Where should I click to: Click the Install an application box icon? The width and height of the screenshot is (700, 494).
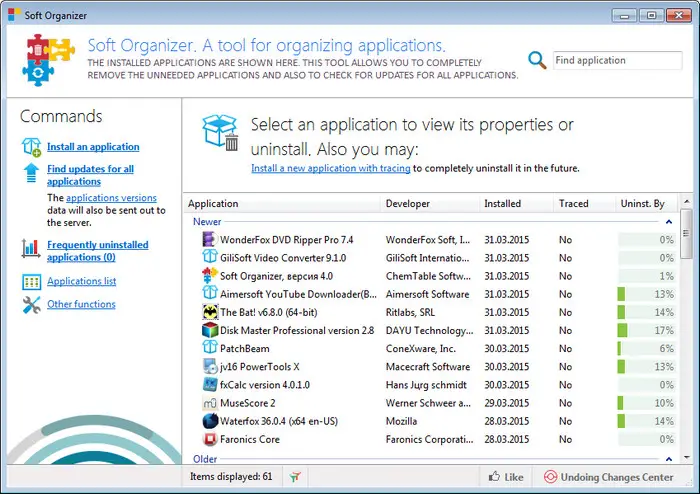(x=31, y=147)
